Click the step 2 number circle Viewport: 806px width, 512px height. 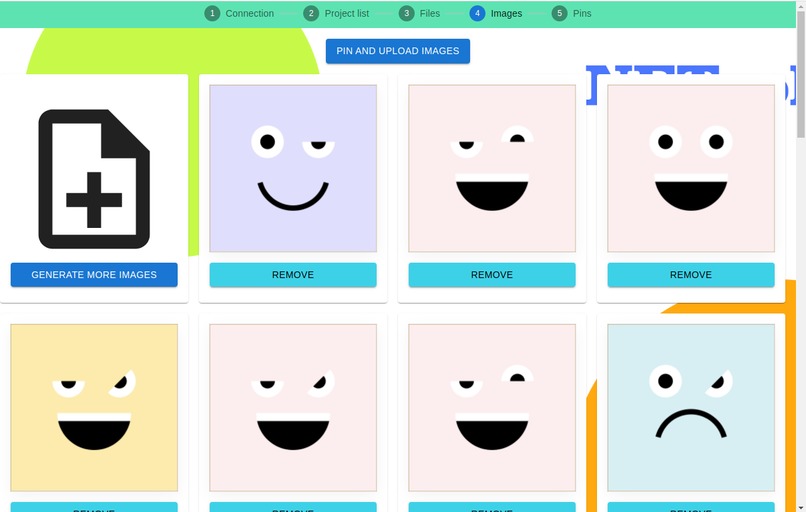[311, 13]
